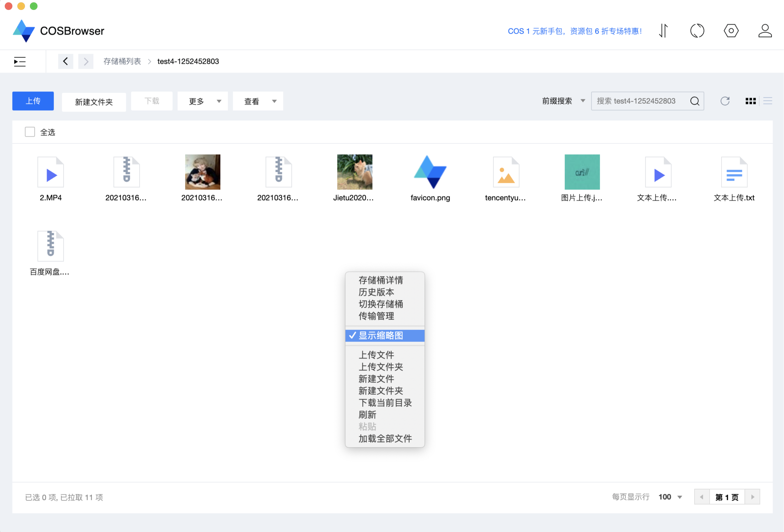Switch to grid view icon
The height and width of the screenshot is (532, 784).
click(750, 101)
